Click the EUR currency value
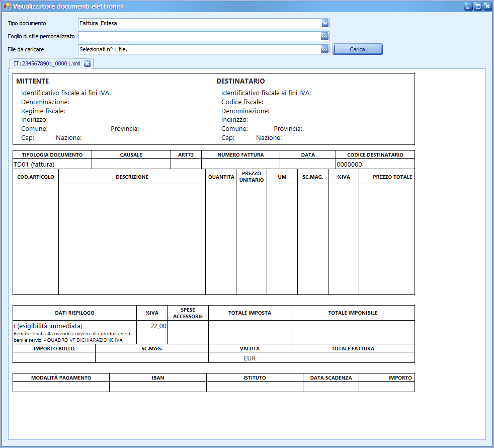The image size is (494, 448). [250, 358]
